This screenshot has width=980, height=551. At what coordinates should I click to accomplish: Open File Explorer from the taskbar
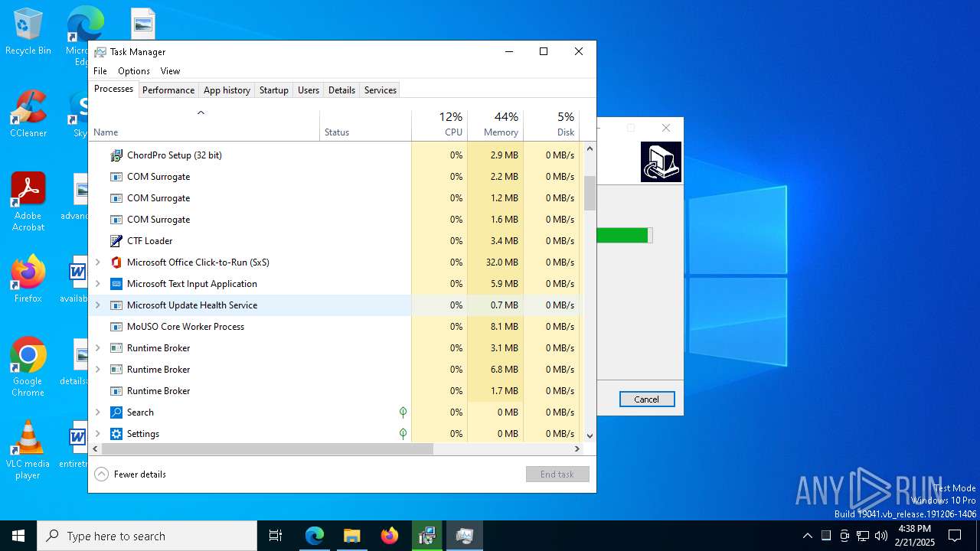(x=352, y=536)
